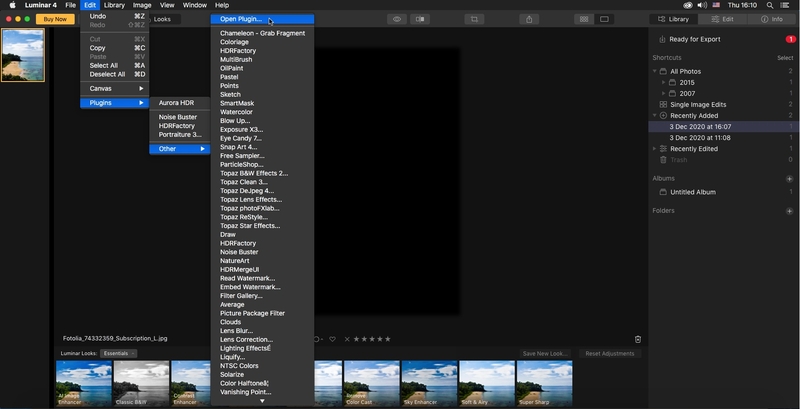The image size is (800, 409).
Task: Click the volume icon in menu bar
Action: click(702, 5)
